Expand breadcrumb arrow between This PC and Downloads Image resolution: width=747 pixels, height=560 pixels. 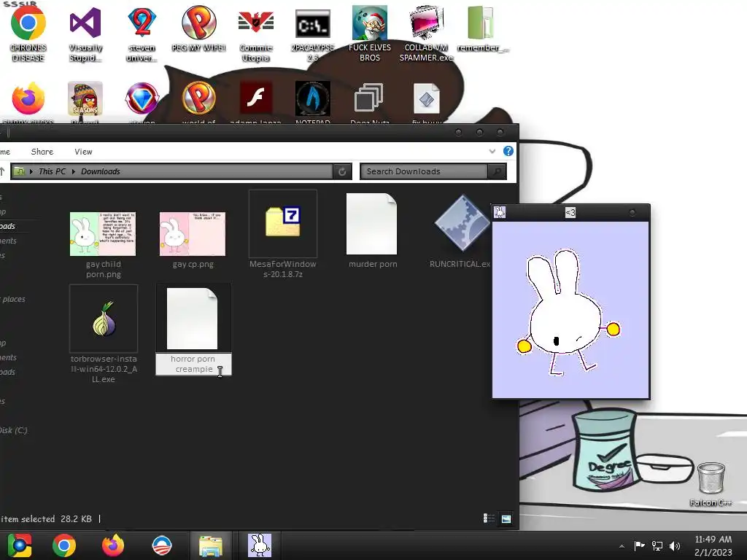[74, 171]
